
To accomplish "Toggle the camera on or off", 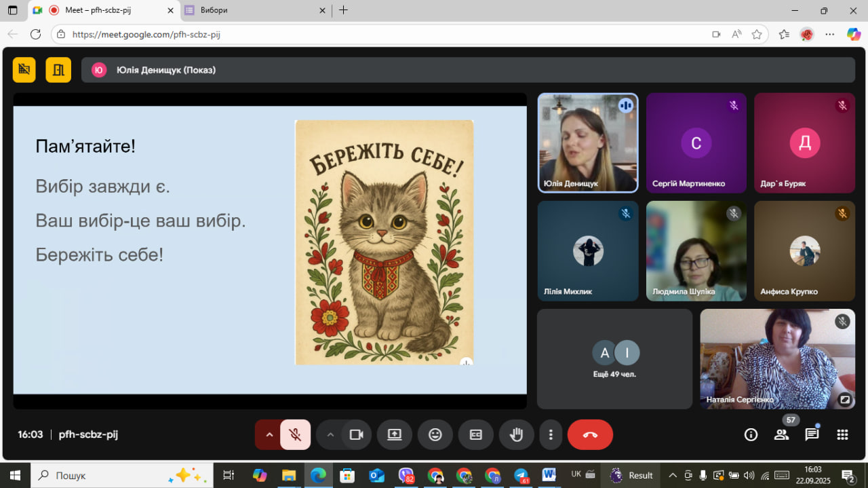I will pos(357,434).
